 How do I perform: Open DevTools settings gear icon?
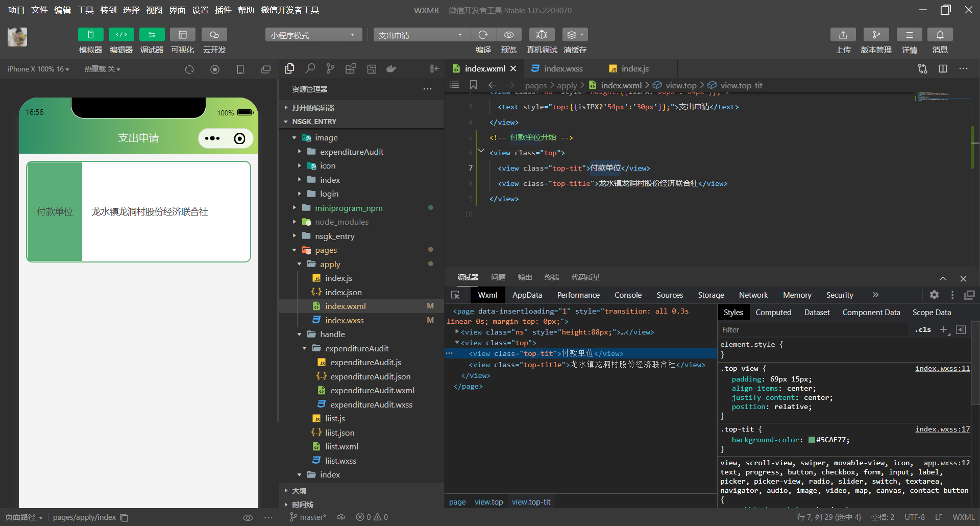click(x=934, y=295)
